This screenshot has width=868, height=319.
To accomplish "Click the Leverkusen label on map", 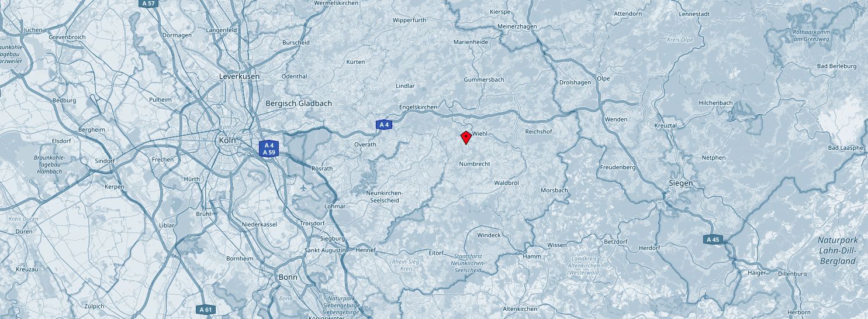I will (x=239, y=77).
